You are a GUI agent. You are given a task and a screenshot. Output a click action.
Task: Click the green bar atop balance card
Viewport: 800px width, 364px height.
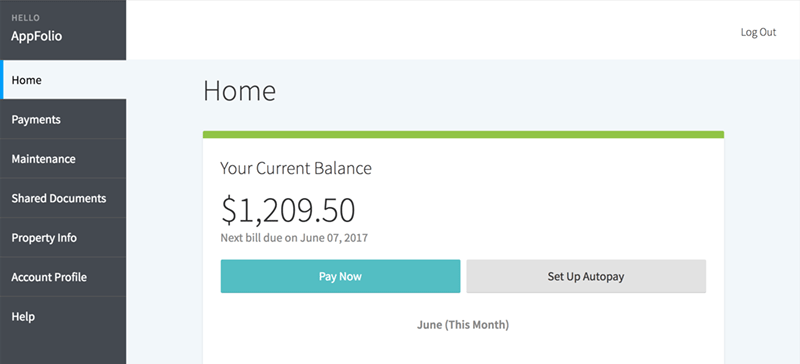[463, 135]
